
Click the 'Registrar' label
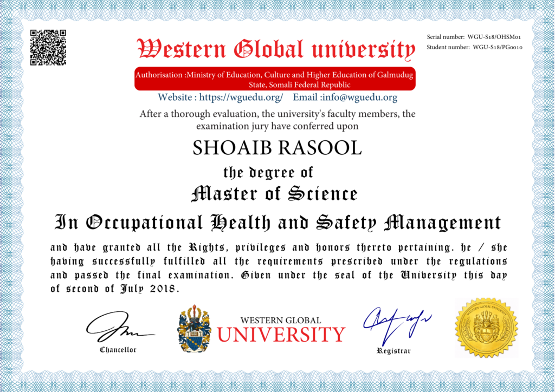click(x=393, y=351)
